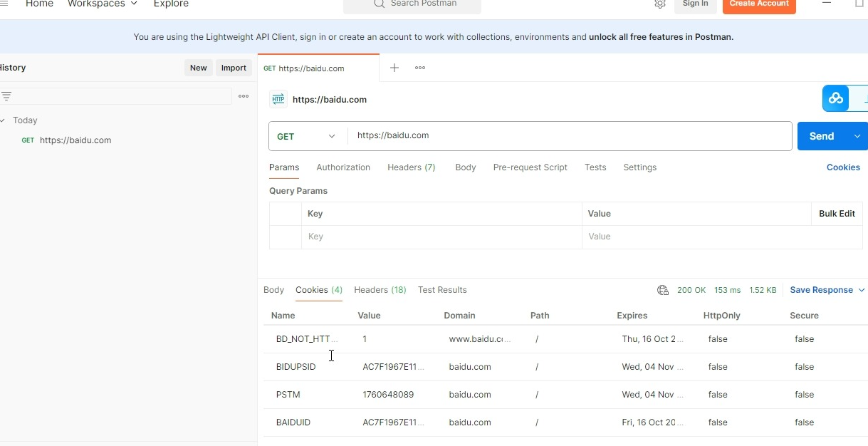
Task: Click the Thu, 16 Oct expiry cell
Action: pos(652,339)
